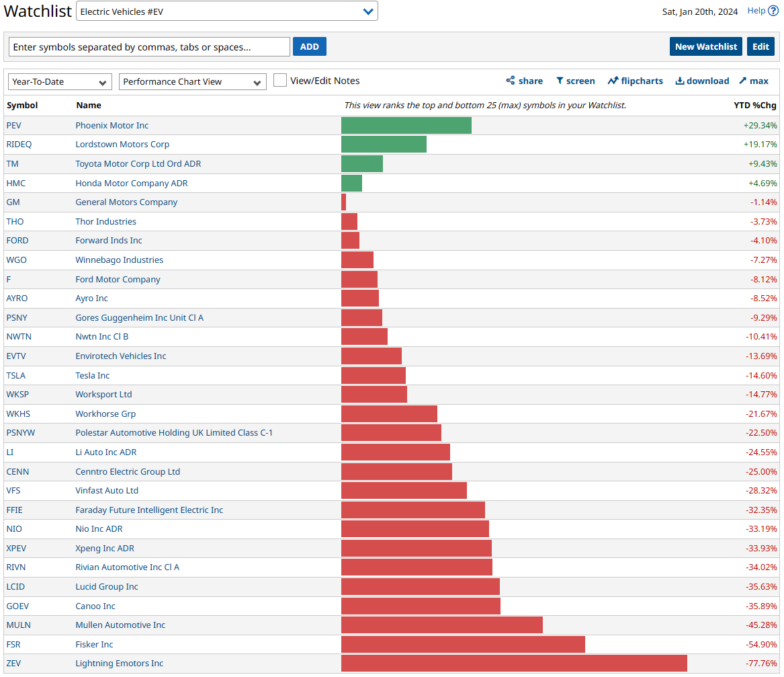
Task: Open the NIO symbol link
Action: pos(14,529)
